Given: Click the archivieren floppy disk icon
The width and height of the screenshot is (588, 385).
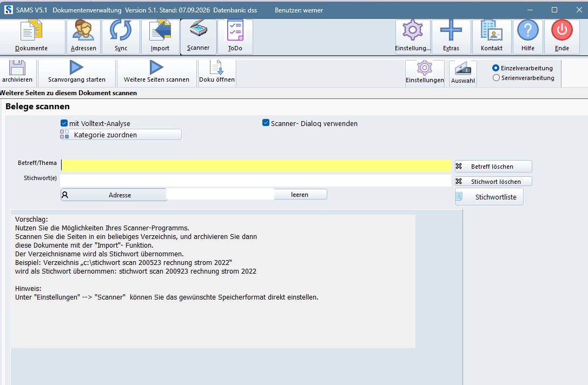Looking at the screenshot, I should click(x=17, y=72).
